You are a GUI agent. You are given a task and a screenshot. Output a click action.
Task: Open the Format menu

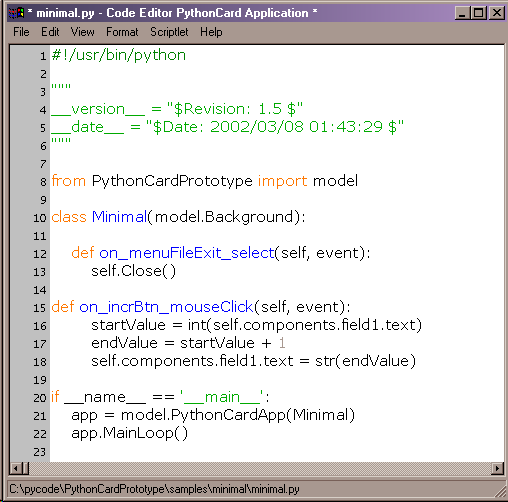(x=122, y=32)
